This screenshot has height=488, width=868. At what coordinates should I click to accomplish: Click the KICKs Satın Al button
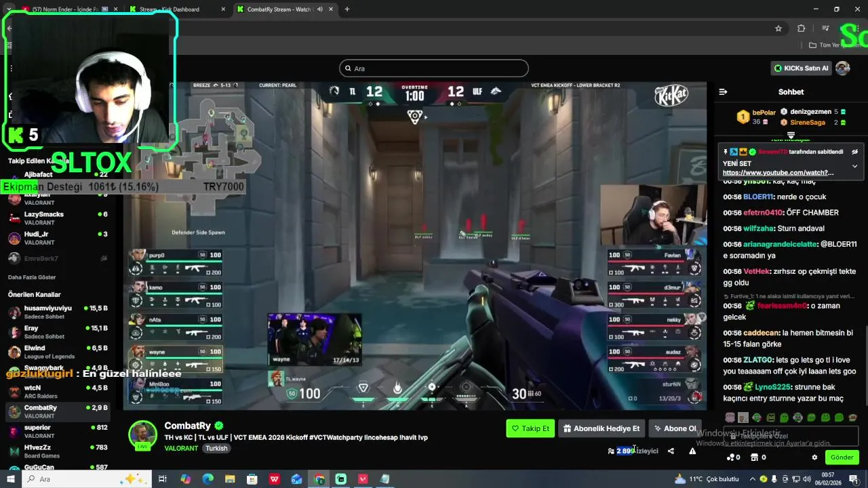click(x=801, y=68)
